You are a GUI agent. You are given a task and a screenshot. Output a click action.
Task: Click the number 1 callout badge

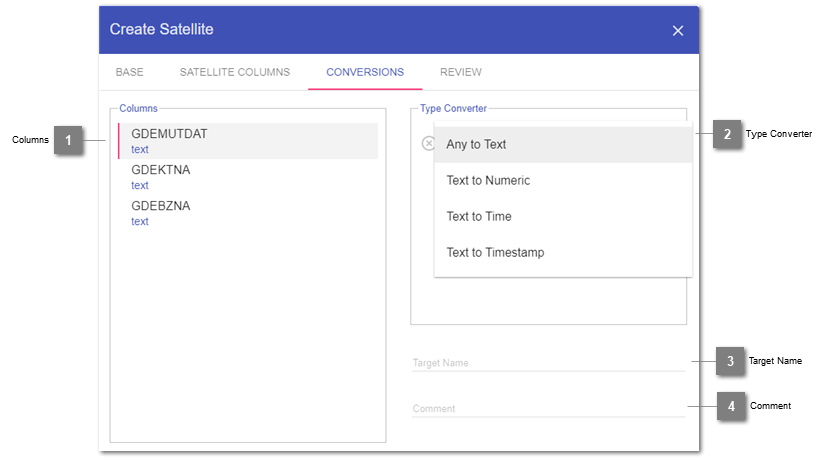tap(68, 140)
